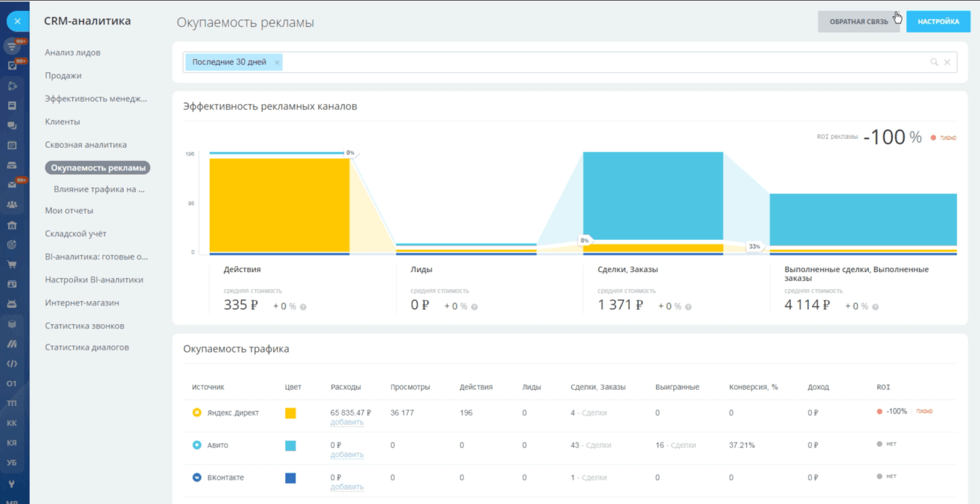Open the envelope mail icon in the left sidebar
This screenshot has height=504, width=980.
pyautogui.click(x=12, y=184)
